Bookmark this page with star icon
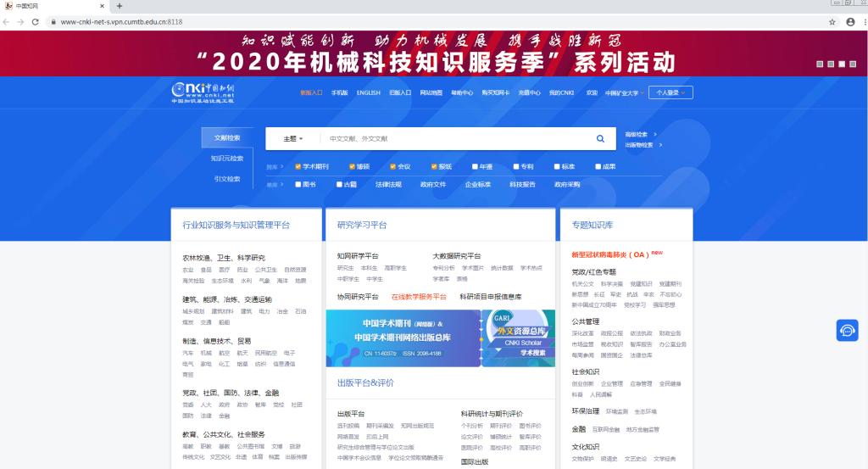 click(832, 22)
